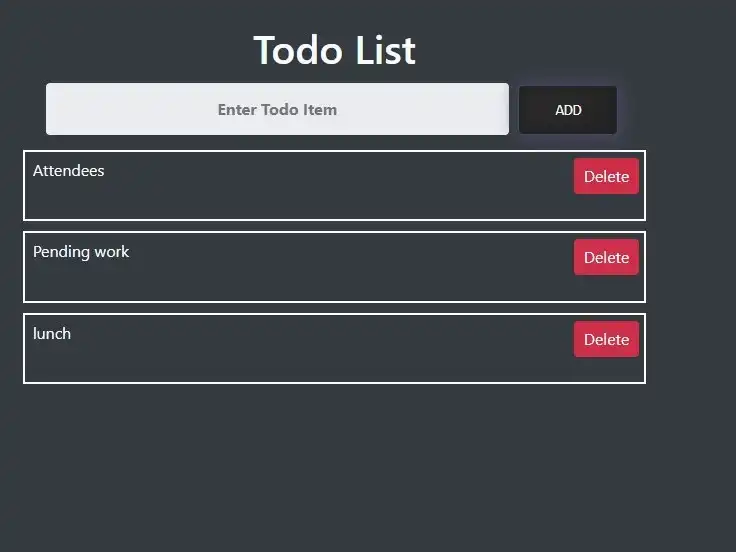Click the word Todo in the heading
The height and width of the screenshot is (552, 736).
[x=298, y=50]
